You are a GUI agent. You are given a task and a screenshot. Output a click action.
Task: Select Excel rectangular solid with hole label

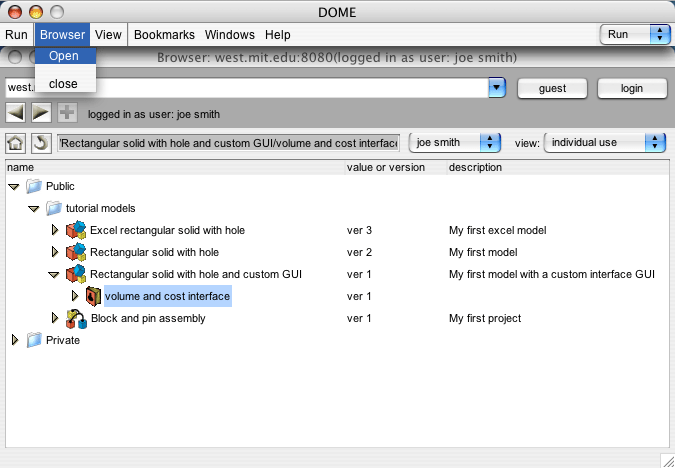click(167, 230)
